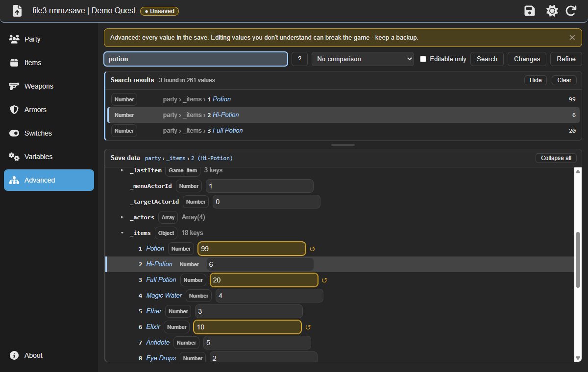
Task: Click the Unsaved status badge
Action: (160, 11)
